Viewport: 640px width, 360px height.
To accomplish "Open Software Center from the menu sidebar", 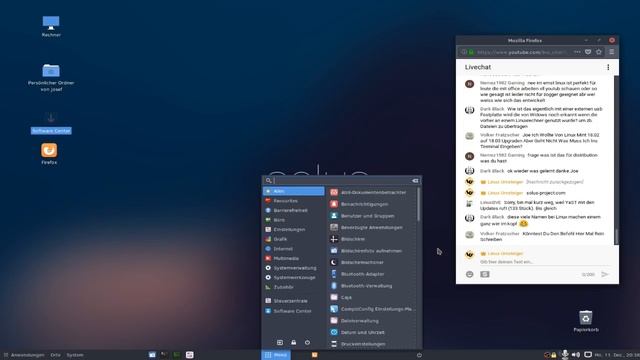I will [293, 311].
